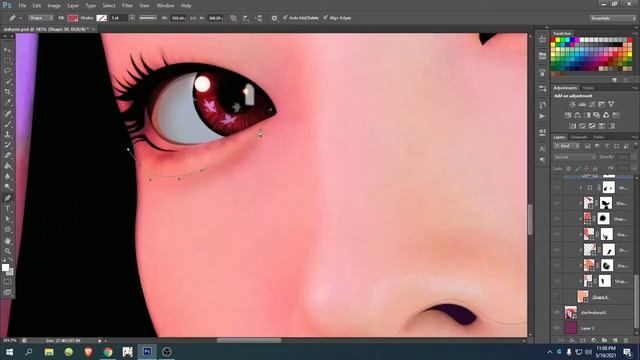The width and height of the screenshot is (640, 360).
Task: Add a Color Balance adjustment
Action: coord(577,116)
